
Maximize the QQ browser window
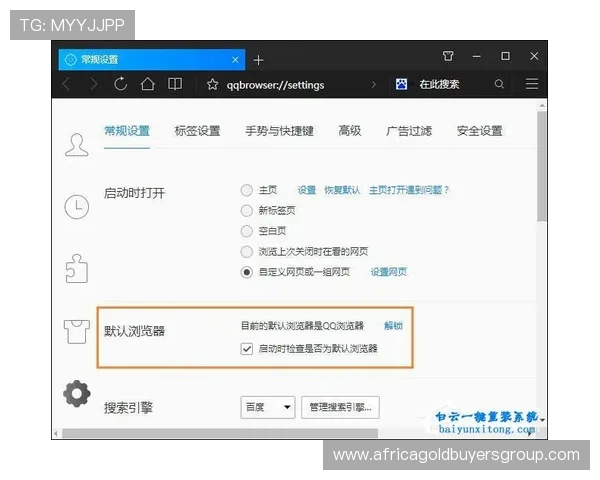click(x=505, y=56)
